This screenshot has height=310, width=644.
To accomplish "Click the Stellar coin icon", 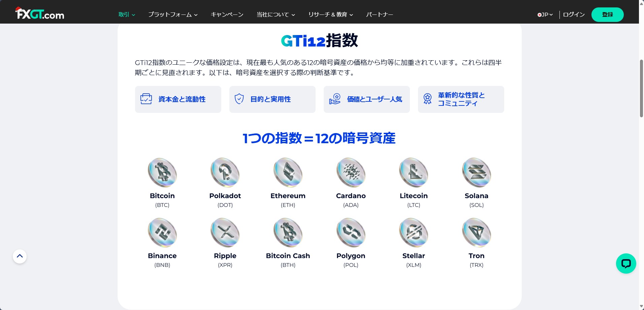I will 414,232.
